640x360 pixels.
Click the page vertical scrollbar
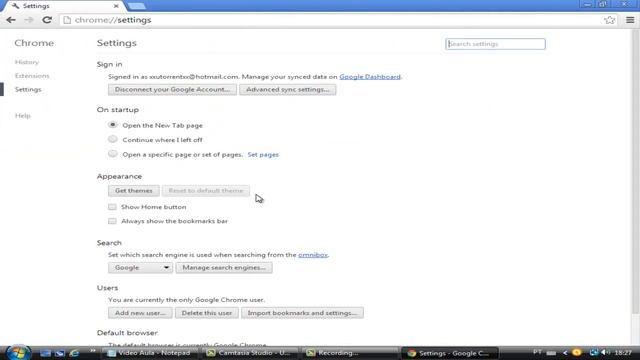point(636,171)
